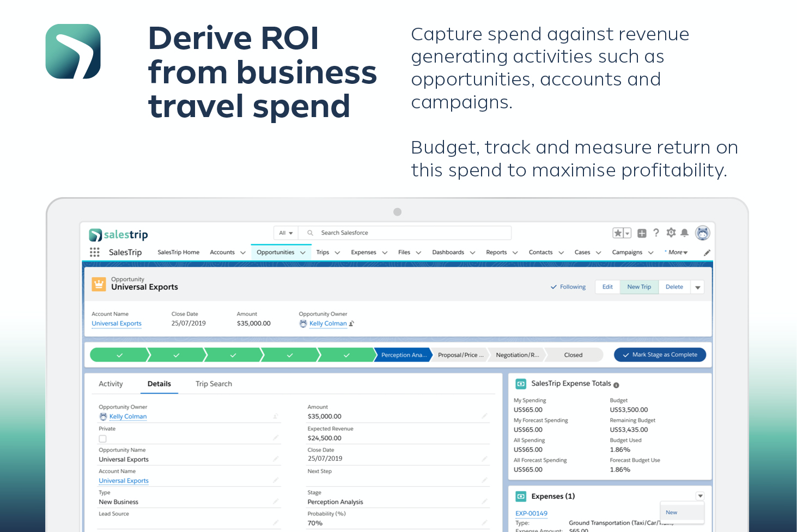This screenshot has height=532, width=797.
Task: Switch to the Trip Search tab
Action: pos(214,384)
